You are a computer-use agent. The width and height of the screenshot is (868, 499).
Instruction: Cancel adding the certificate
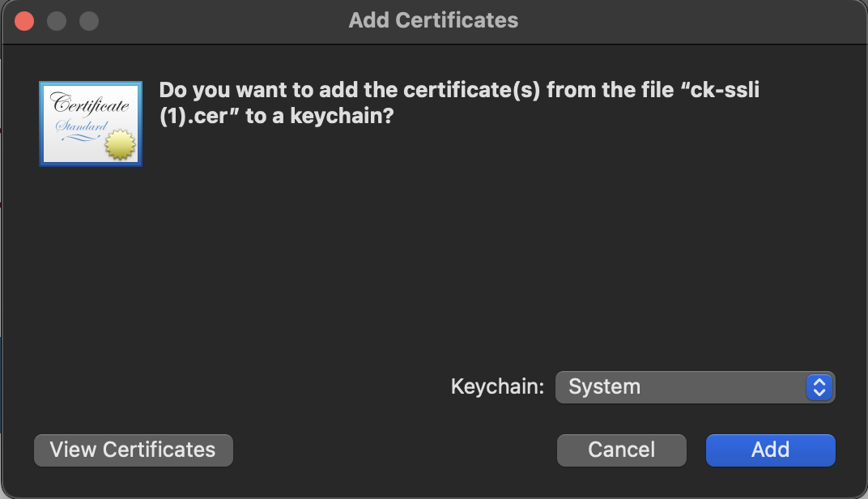pos(621,450)
